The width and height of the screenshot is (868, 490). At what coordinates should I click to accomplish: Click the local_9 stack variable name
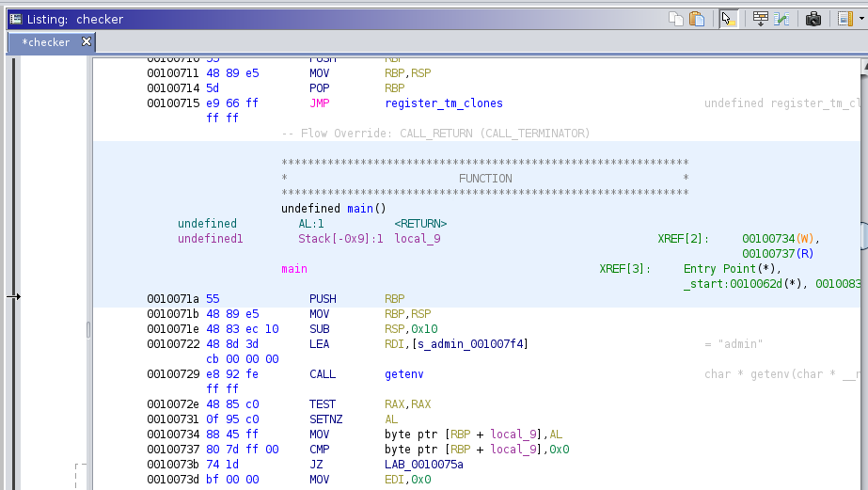coord(418,238)
